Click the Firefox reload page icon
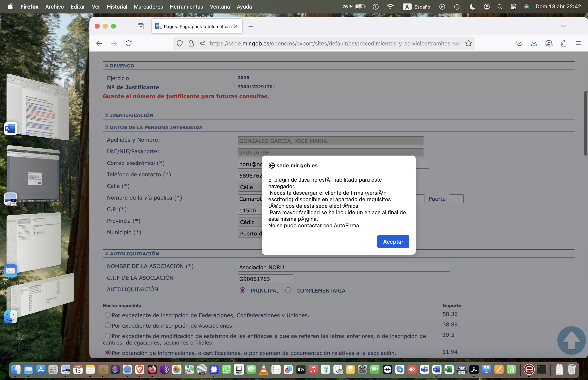The height and width of the screenshot is (380, 588). point(129,43)
